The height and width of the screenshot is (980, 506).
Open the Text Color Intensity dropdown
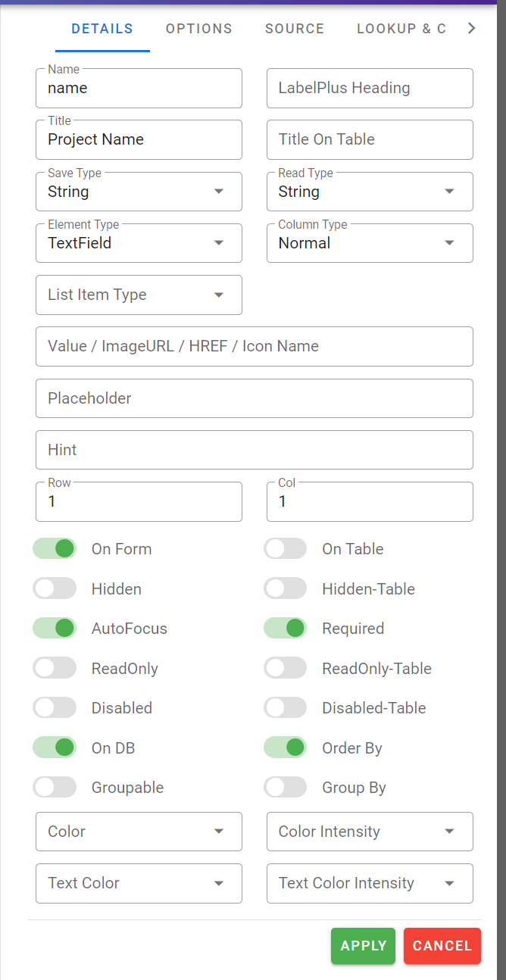[370, 883]
